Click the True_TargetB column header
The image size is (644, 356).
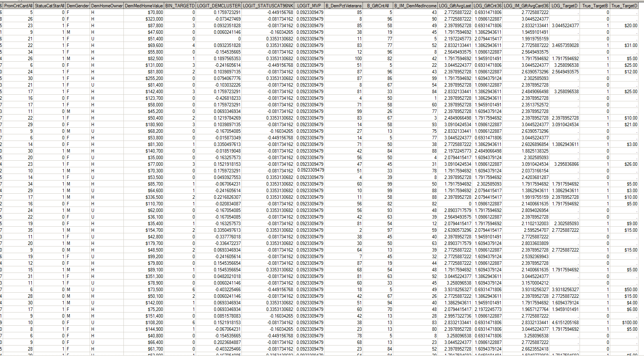(x=595, y=6)
